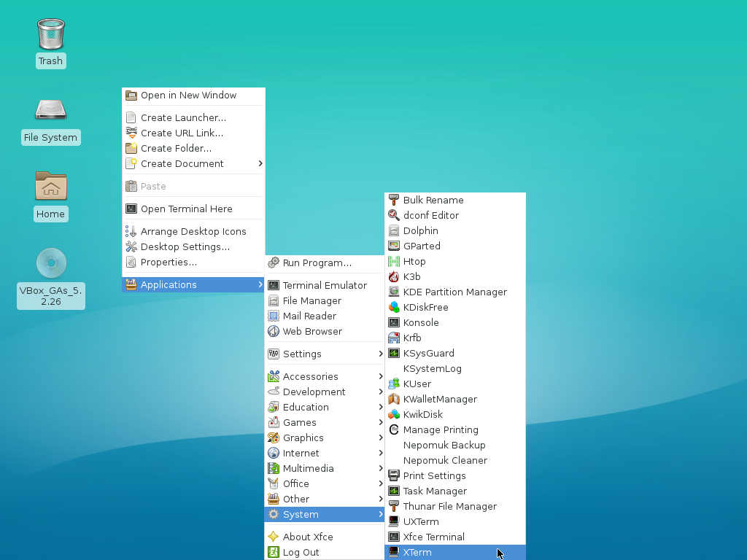Click the Htop icon
The height and width of the screenshot is (560, 747).
click(393, 262)
